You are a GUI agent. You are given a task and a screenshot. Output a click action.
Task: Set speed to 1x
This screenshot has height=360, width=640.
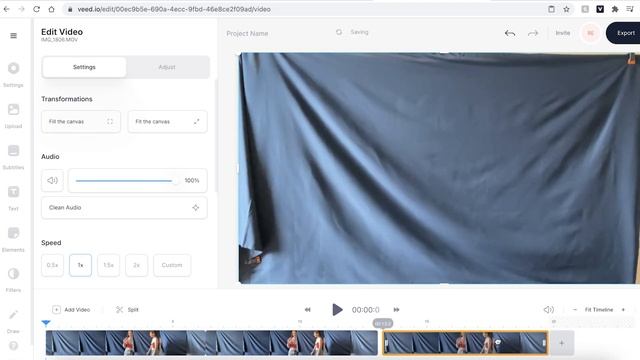pyautogui.click(x=80, y=265)
